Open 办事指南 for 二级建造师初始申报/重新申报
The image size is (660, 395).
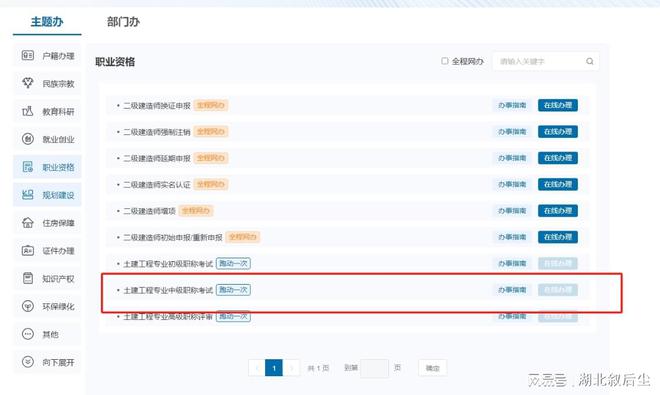[512, 237]
